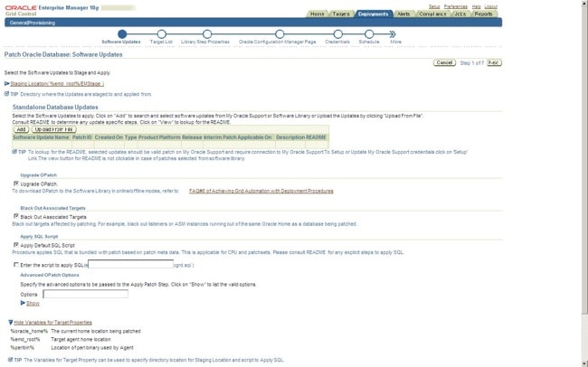Image resolution: width=588 pixels, height=367 pixels.
Task: Click the %oracle_home% variable text
Action: pos(29,331)
